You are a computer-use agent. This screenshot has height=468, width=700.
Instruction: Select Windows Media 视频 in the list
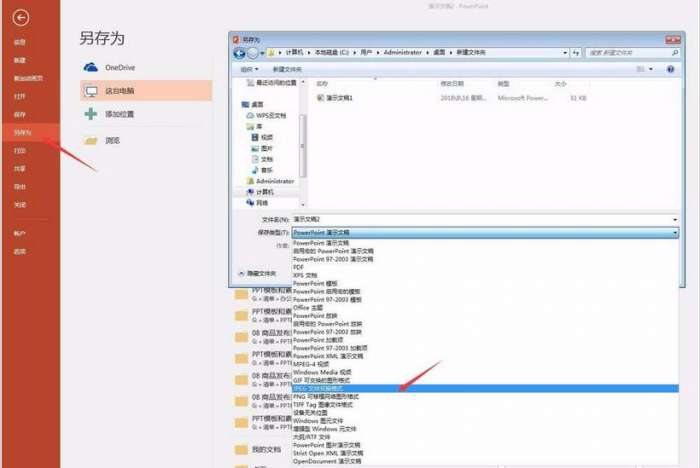[x=322, y=372]
